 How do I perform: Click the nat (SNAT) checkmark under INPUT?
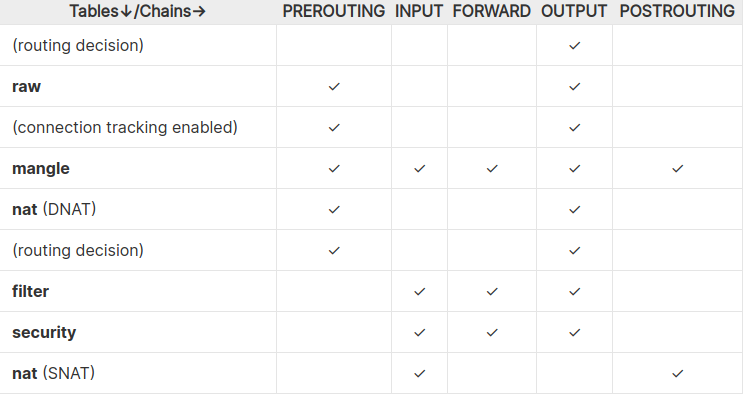(419, 374)
